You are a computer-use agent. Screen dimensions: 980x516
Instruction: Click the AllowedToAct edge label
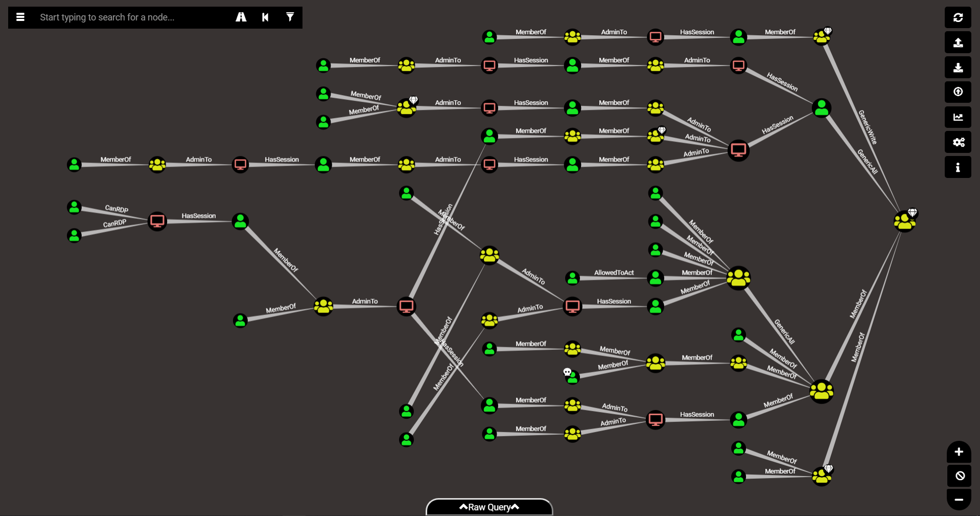click(x=614, y=273)
